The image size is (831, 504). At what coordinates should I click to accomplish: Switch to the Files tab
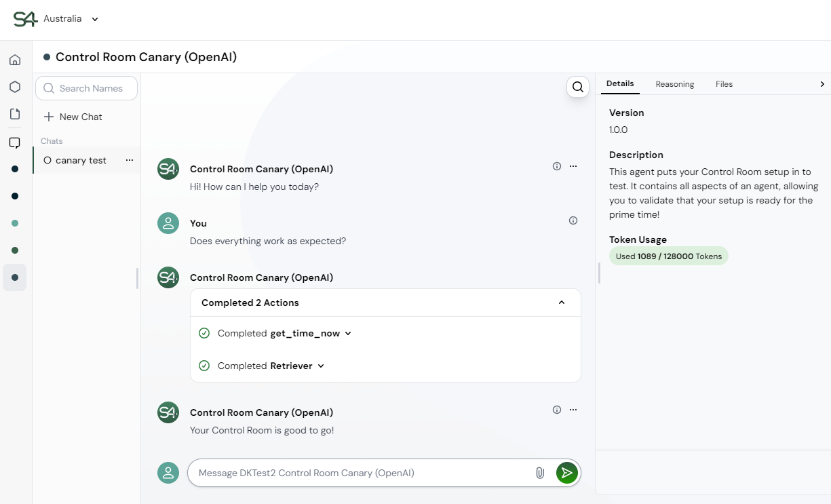(x=724, y=84)
